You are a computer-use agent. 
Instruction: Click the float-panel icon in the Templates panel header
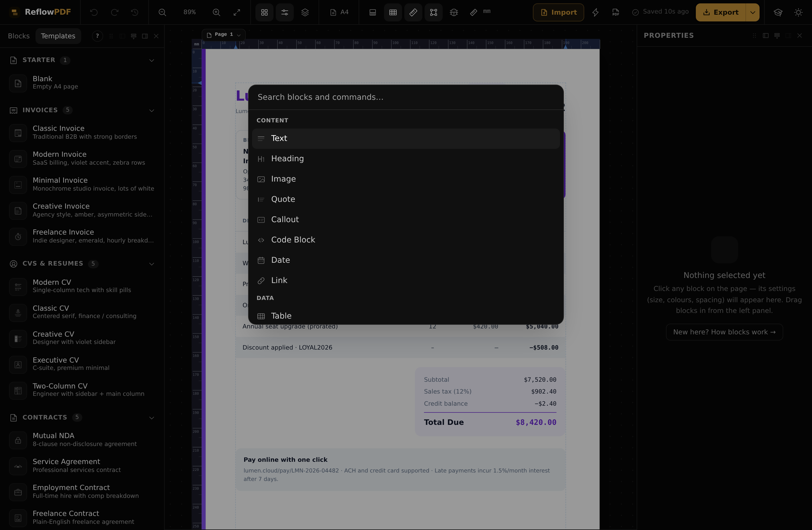[133, 36]
